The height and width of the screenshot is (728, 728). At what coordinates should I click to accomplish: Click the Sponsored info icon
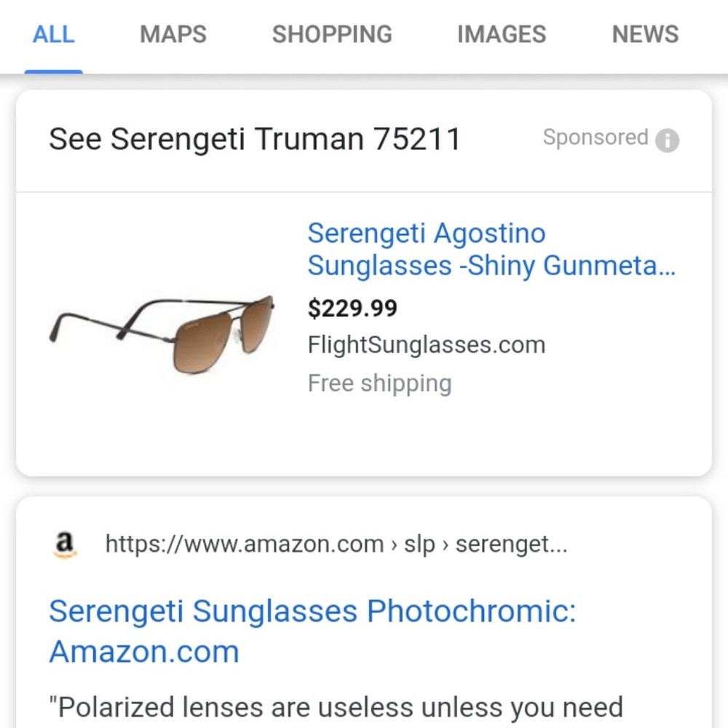pos(666,138)
